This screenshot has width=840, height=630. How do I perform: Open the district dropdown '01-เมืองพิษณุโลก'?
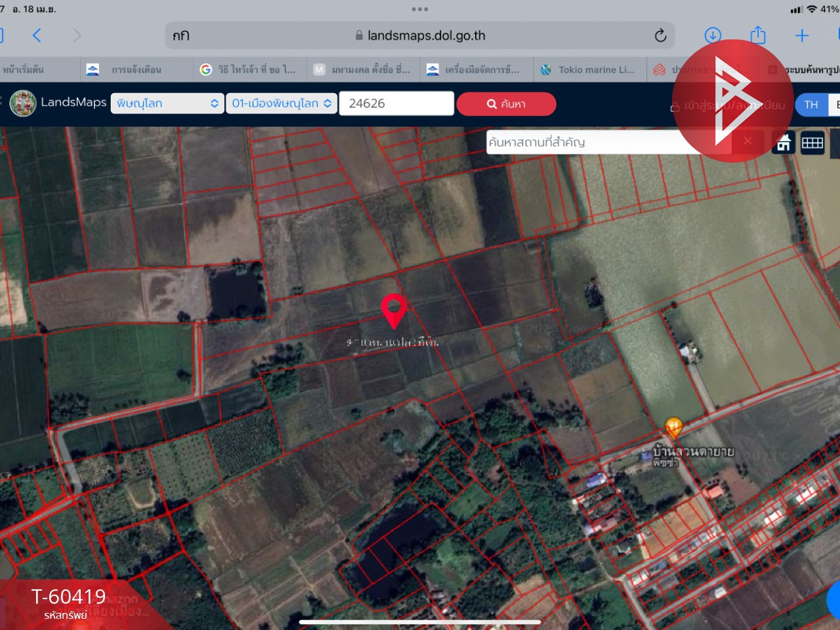coord(282,103)
